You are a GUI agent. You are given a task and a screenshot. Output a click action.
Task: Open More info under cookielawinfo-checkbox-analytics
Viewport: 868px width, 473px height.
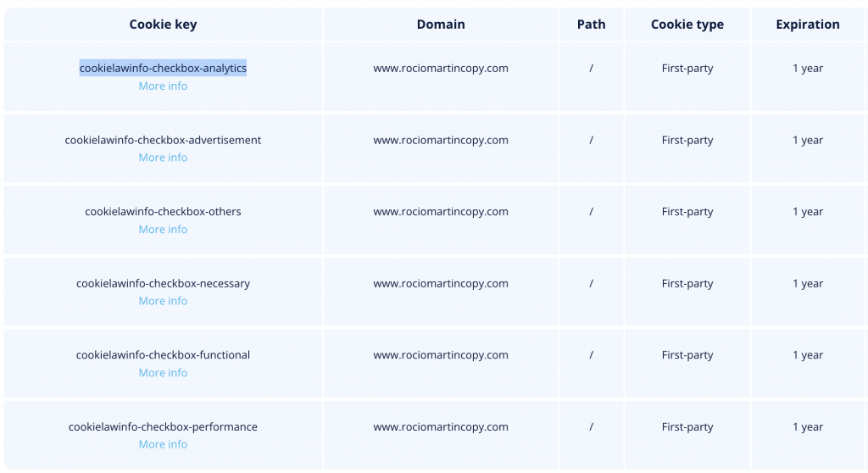163,86
